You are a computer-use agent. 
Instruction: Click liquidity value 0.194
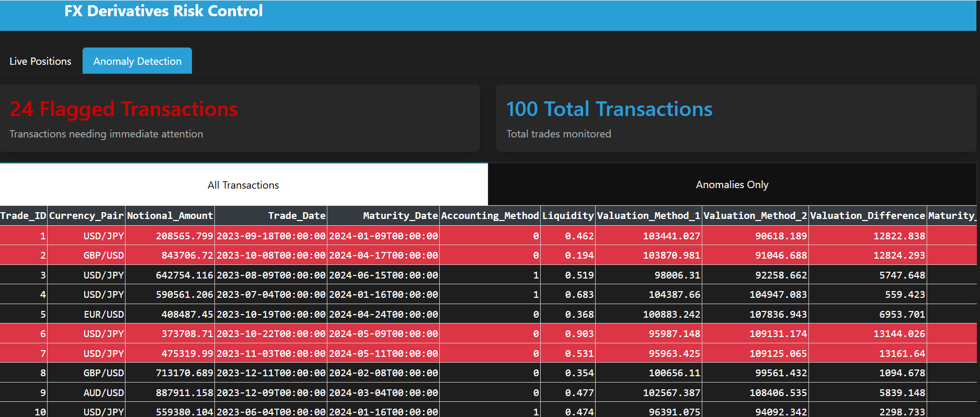pyautogui.click(x=568, y=255)
